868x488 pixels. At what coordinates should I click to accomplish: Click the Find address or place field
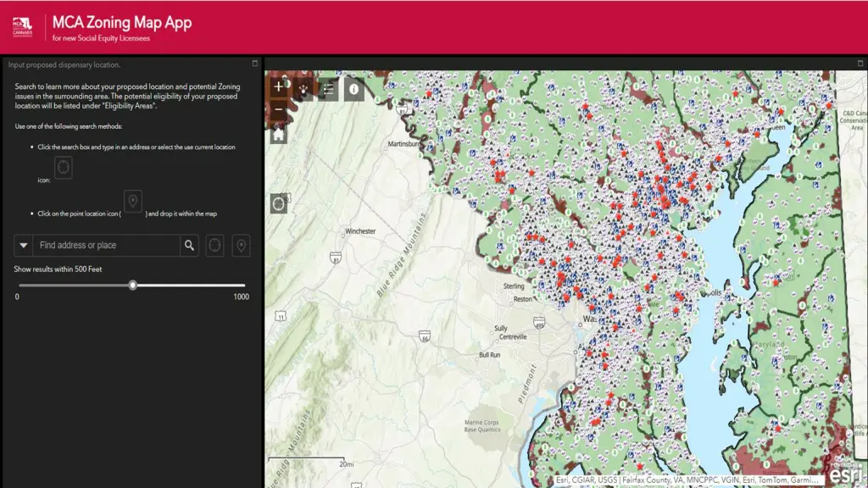[106, 245]
